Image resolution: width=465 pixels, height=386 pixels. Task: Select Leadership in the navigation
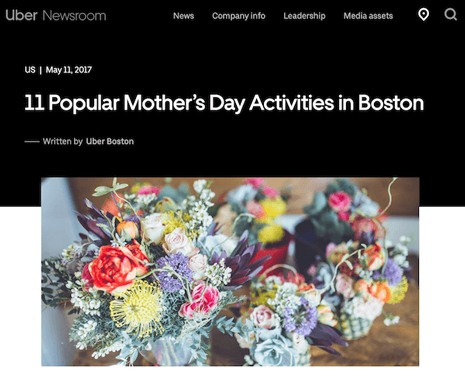pos(304,16)
